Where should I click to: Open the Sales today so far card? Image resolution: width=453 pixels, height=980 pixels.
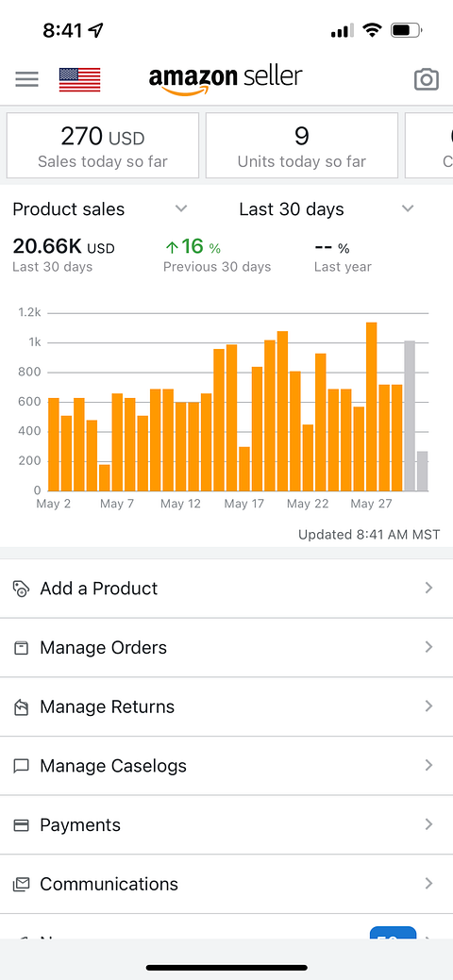click(x=103, y=145)
